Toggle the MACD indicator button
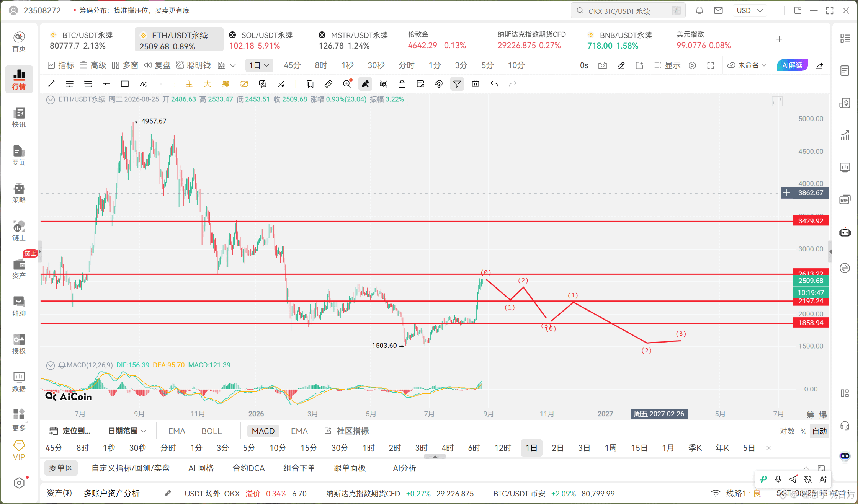Screen dimensions: 858x504 pyautogui.click(x=263, y=431)
